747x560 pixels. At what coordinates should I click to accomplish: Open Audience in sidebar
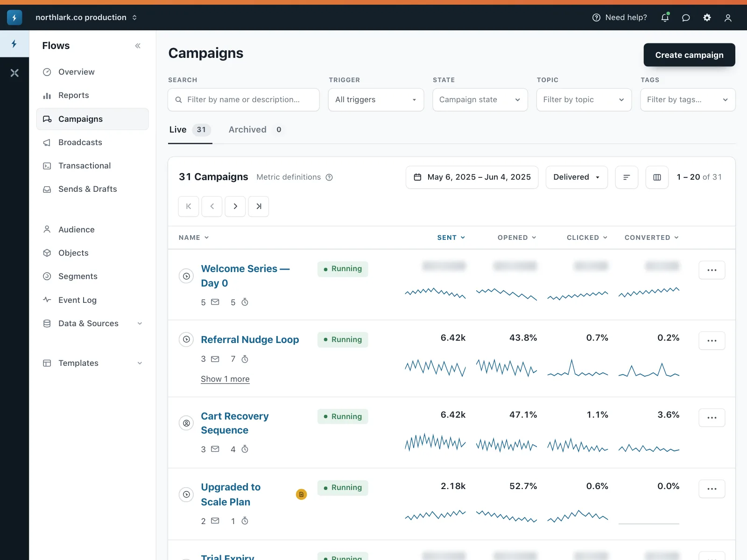click(x=92, y=230)
